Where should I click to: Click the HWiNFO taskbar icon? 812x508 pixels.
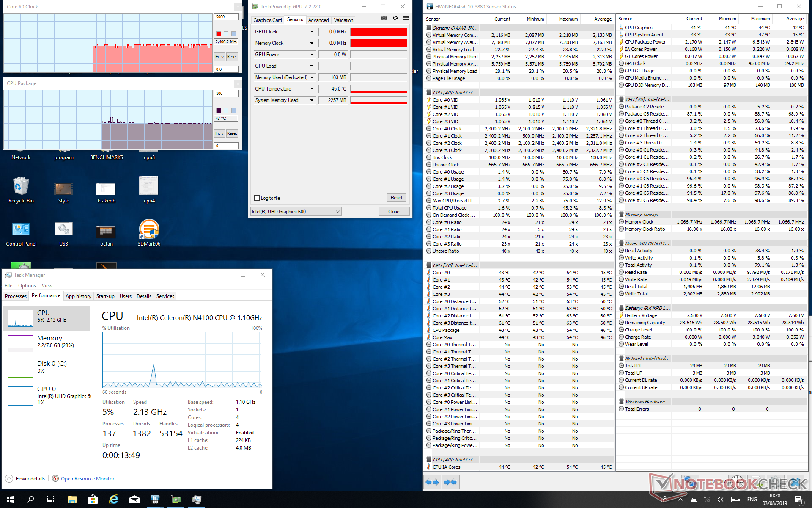click(155, 500)
